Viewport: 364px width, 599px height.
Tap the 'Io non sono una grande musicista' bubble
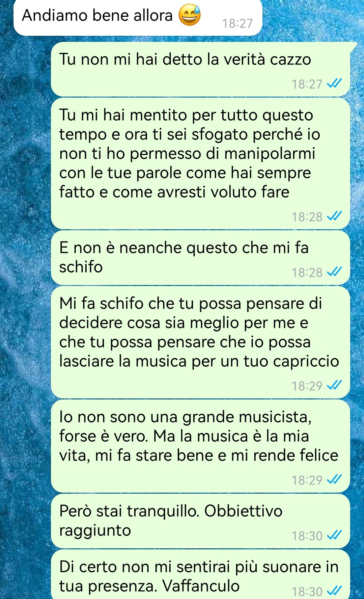coord(200,446)
